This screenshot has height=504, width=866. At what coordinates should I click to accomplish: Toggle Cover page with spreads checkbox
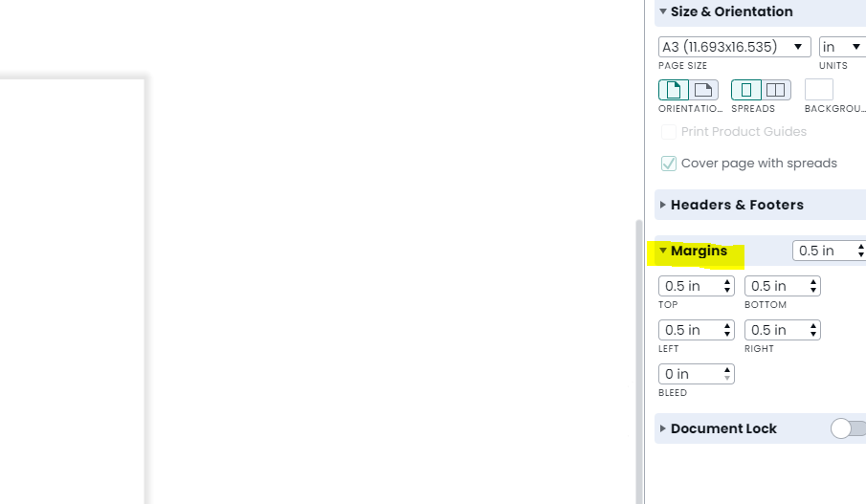668,164
